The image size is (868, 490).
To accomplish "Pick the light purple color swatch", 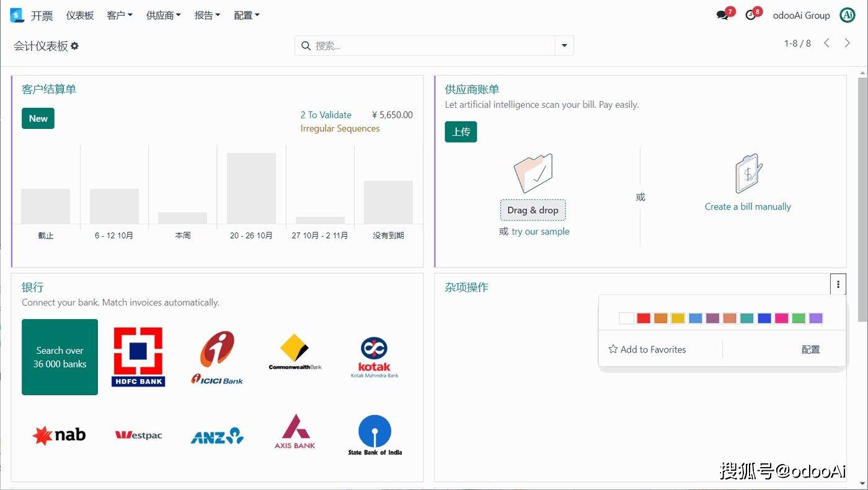I will coord(815,318).
